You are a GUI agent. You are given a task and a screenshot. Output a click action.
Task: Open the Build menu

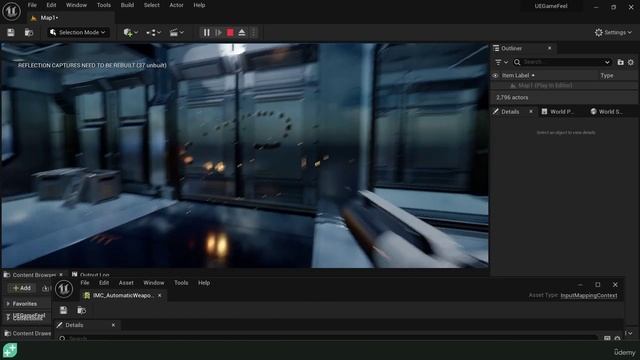pos(127,5)
